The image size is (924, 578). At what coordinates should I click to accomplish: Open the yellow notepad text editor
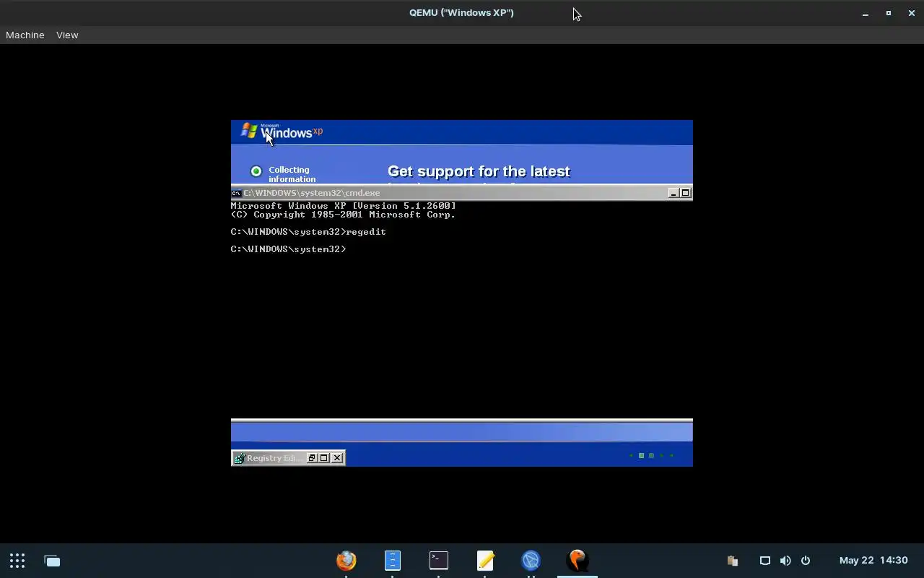[485, 560]
